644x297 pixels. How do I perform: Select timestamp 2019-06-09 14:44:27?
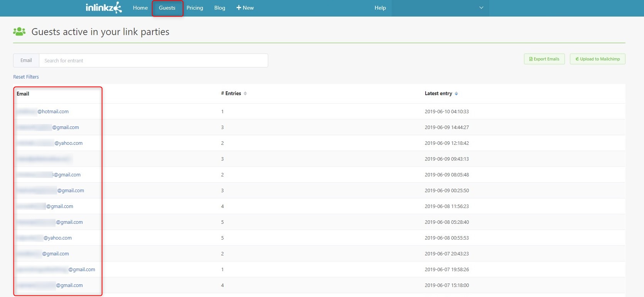tap(447, 128)
